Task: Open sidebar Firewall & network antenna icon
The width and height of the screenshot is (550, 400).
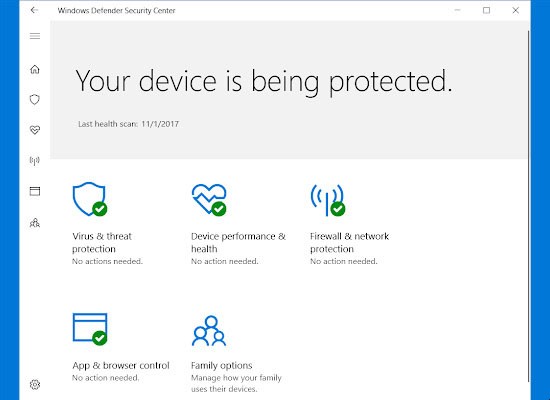Action: pyautogui.click(x=35, y=161)
